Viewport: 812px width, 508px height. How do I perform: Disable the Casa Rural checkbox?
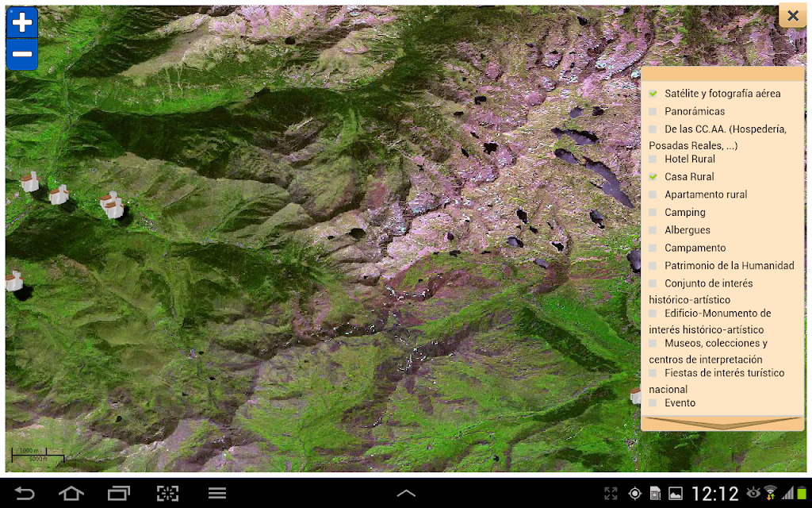pos(653,177)
